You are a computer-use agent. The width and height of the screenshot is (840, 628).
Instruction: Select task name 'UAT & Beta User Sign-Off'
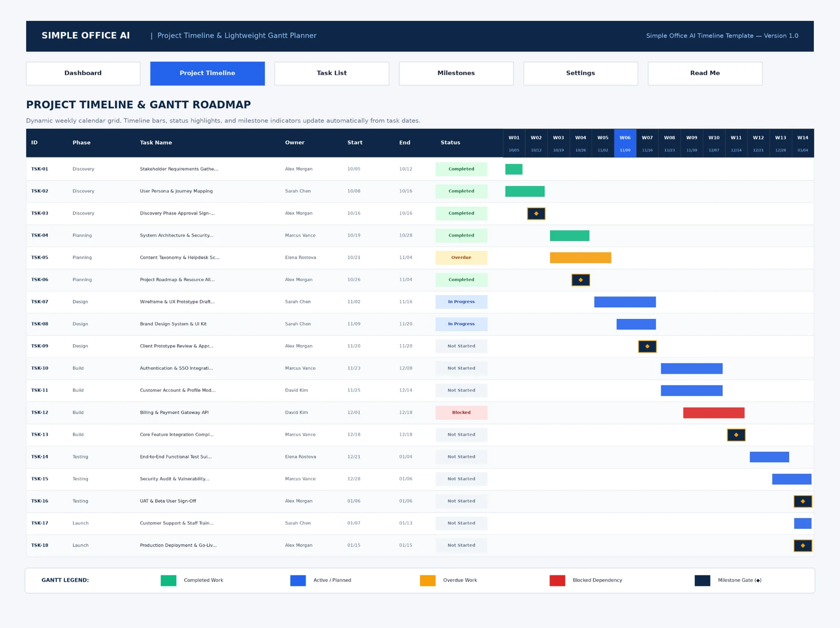[x=168, y=501]
